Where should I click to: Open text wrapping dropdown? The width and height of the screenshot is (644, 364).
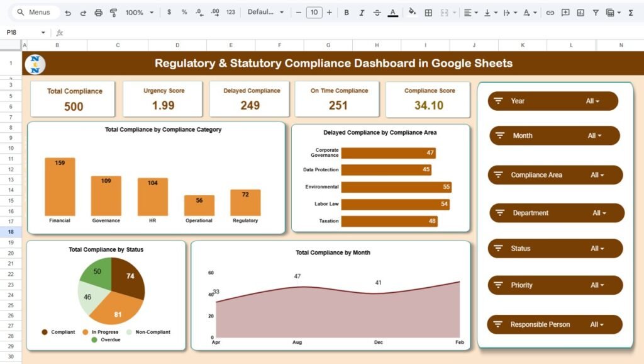(510, 13)
